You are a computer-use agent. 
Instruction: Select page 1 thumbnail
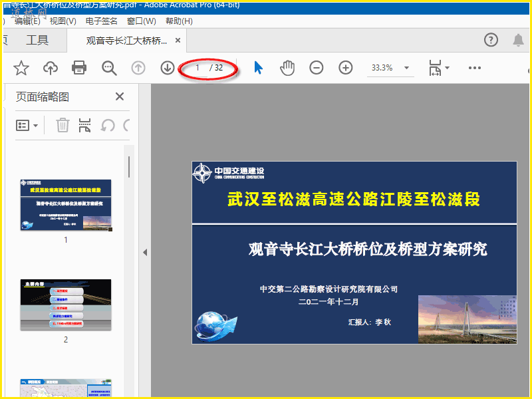coord(66,205)
